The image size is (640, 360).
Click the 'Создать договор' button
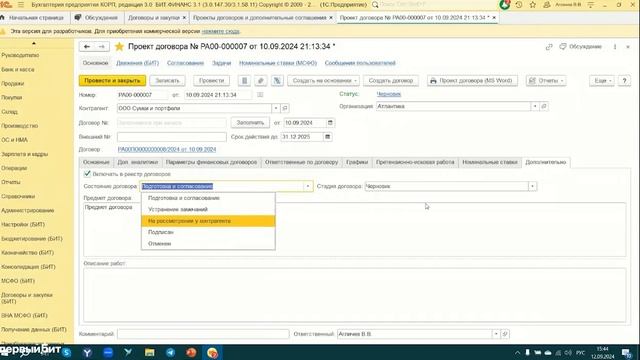pyautogui.click(x=391, y=80)
